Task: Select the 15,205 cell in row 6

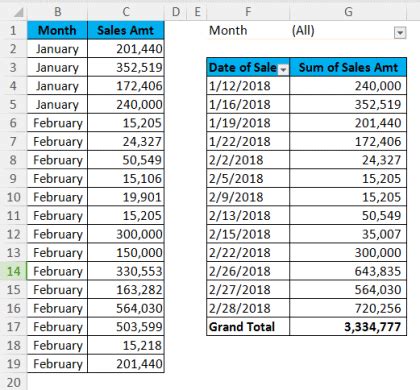Action: [126, 123]
